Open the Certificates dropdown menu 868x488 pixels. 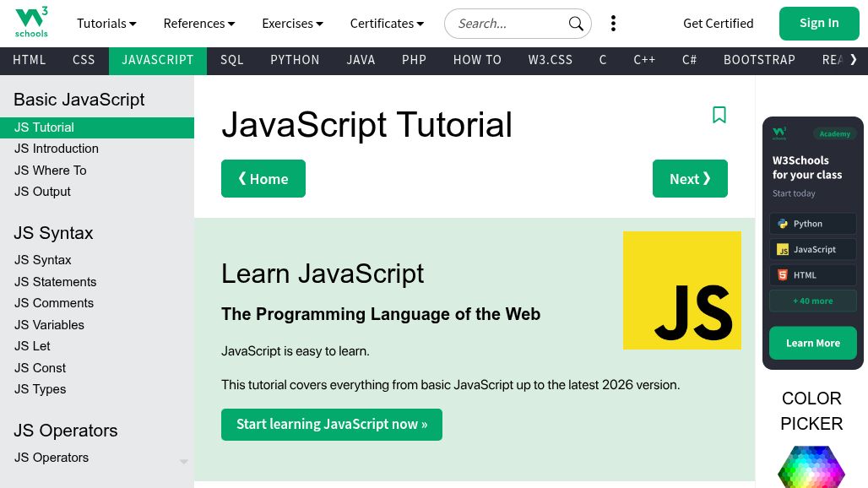387,24
